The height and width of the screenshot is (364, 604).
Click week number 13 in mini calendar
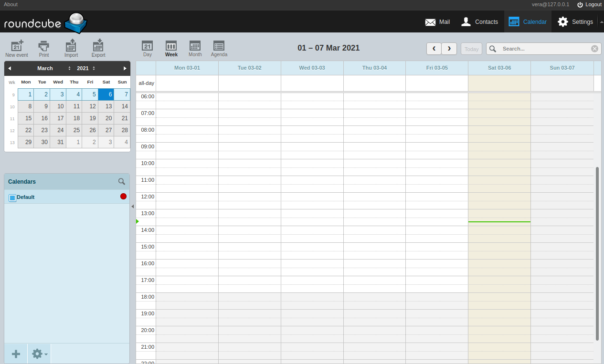tap(12, 143)
